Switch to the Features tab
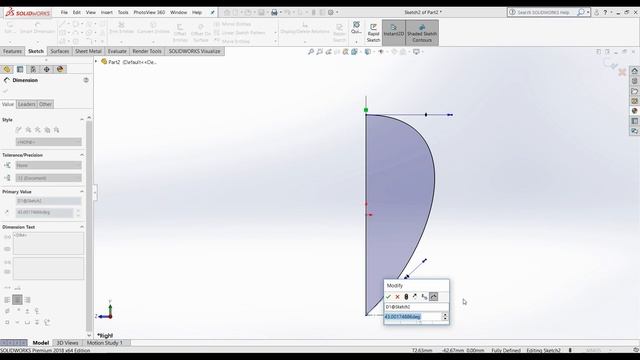The image size is (640, 360). pos(12,51)
